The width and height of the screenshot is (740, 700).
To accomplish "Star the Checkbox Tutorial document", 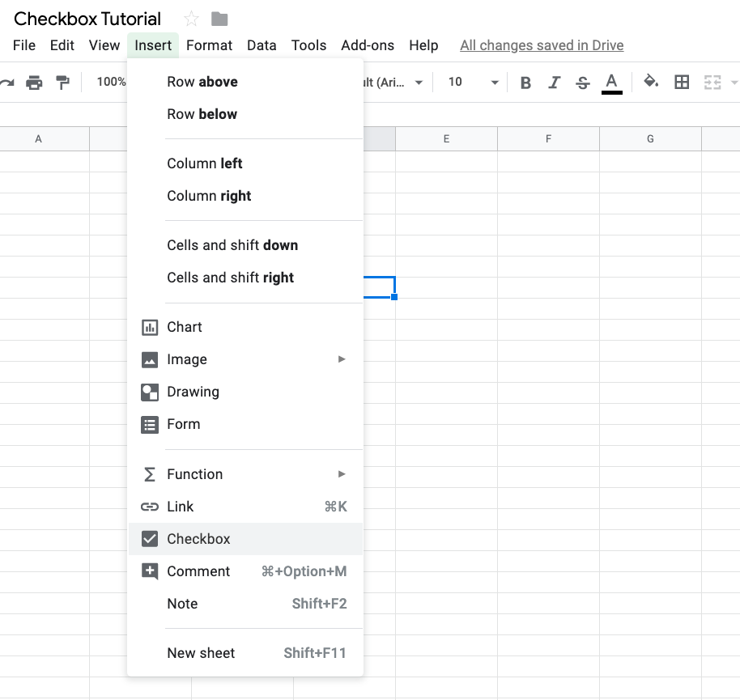I will point(191,19).
